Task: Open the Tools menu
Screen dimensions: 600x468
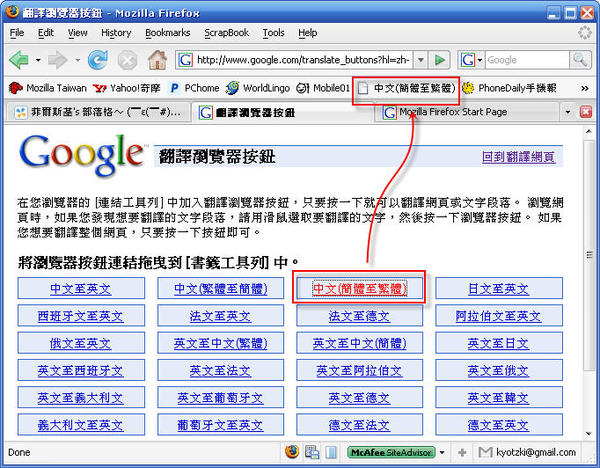Action: point(273,33)
